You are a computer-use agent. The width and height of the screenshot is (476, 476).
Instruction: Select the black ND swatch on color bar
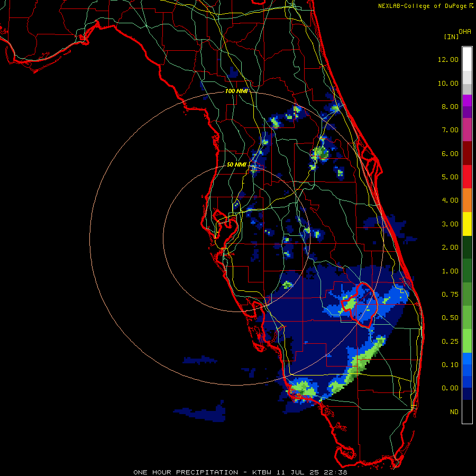(x=467, y=411)
